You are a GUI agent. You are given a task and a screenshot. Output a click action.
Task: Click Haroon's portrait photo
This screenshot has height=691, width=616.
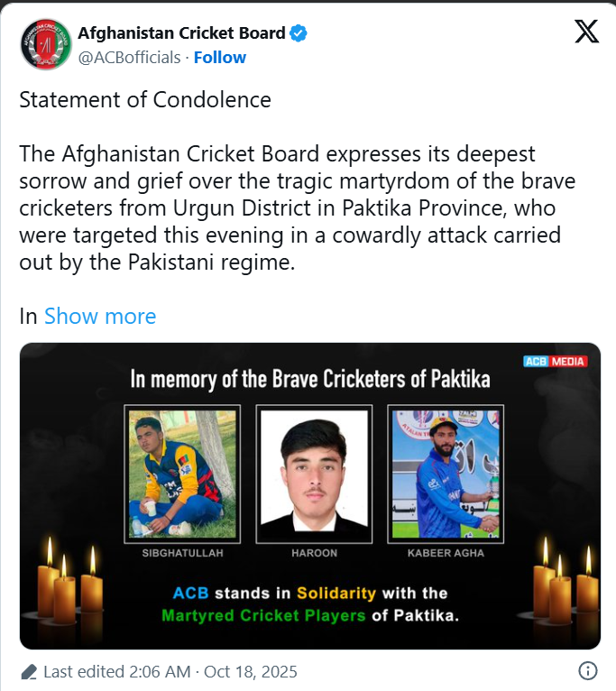pos(313,474)
